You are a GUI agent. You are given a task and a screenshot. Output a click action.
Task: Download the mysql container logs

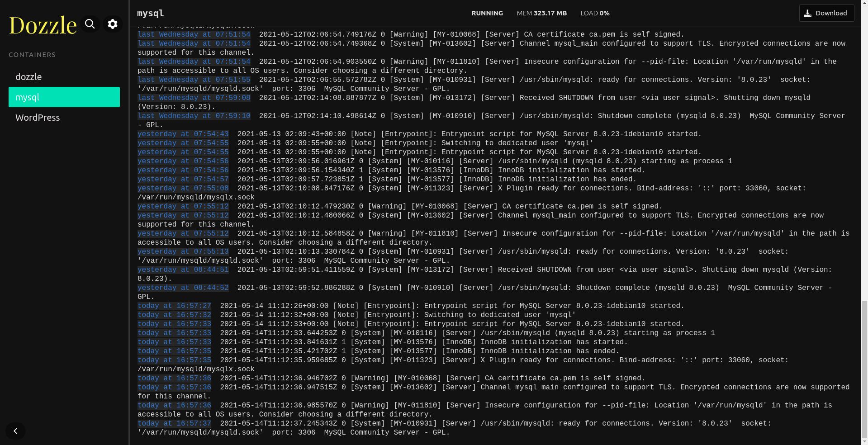pyautogui.click(x=826, y=13)
